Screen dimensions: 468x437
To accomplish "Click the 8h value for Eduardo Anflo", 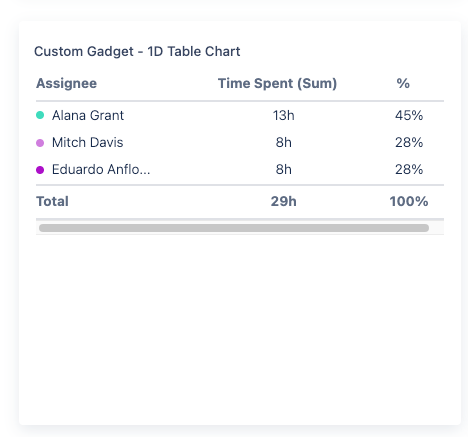I will (284, 170).
